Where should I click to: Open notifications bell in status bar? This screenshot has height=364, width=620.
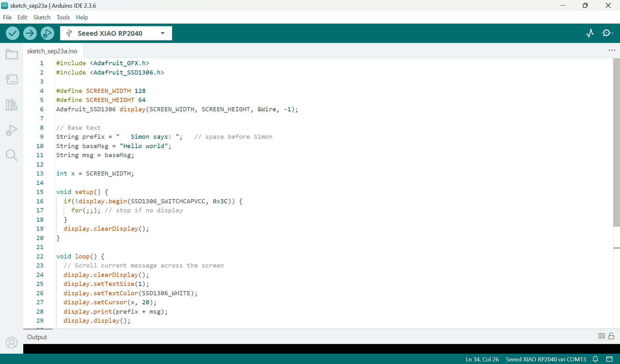pos(595,359)
